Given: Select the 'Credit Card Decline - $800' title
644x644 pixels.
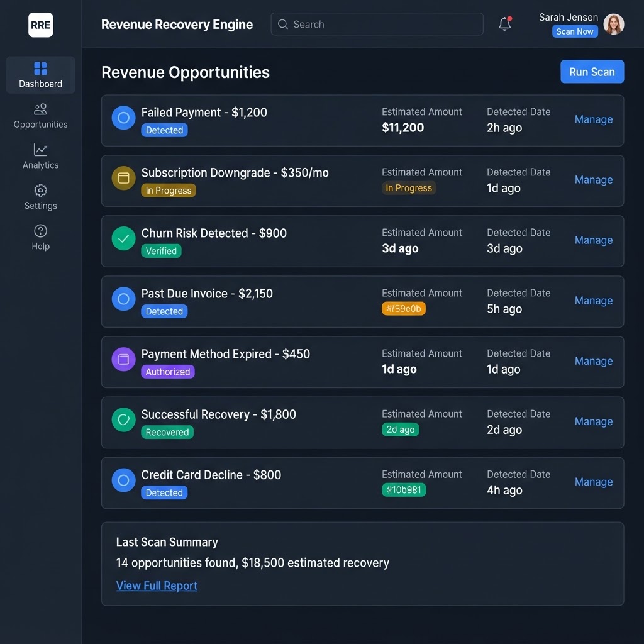Looking at the screenshot, I should click(211, 475).
